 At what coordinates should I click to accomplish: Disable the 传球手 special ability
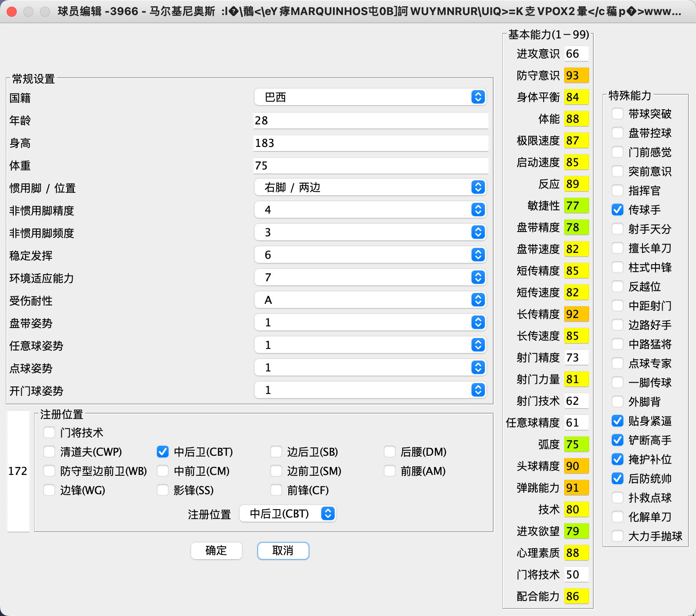tap(618, 210)
